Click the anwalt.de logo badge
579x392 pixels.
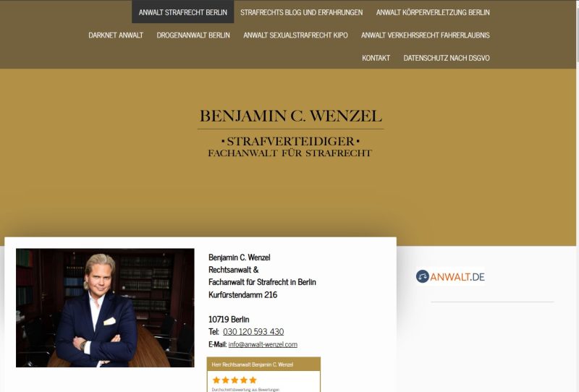450,276
